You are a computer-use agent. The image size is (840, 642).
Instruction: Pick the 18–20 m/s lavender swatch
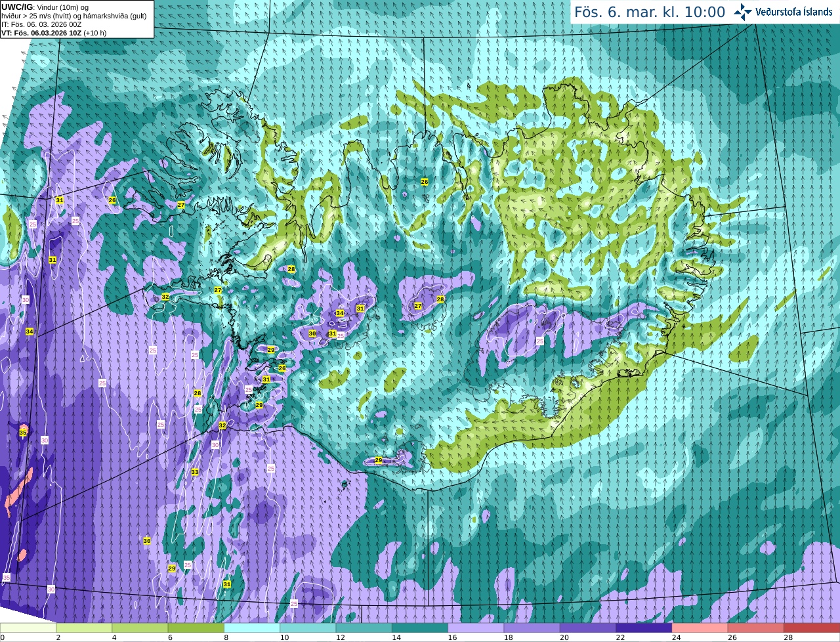(532, 628)
